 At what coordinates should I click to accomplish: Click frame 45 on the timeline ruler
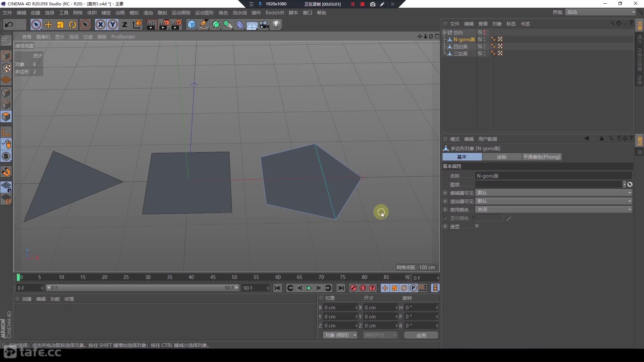tap(213, 277)
